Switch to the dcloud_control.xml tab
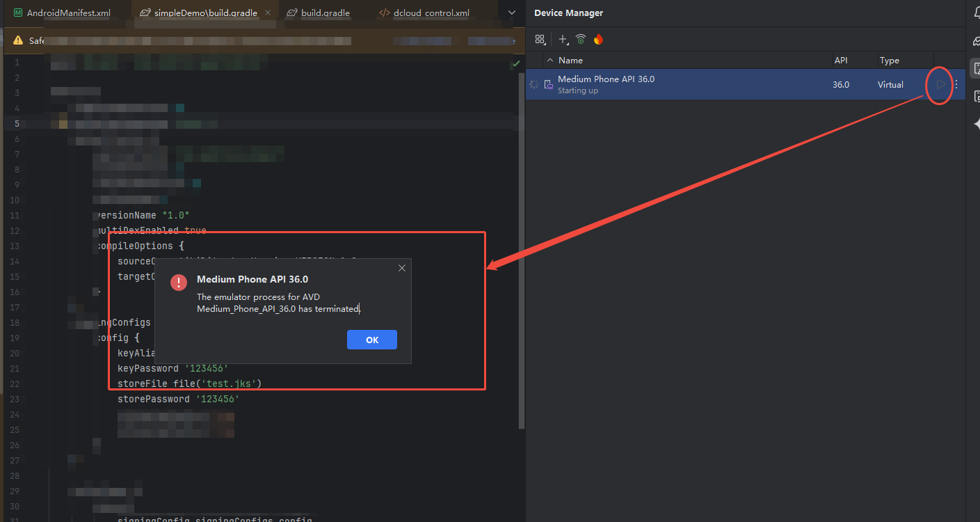 coord(424,13)
